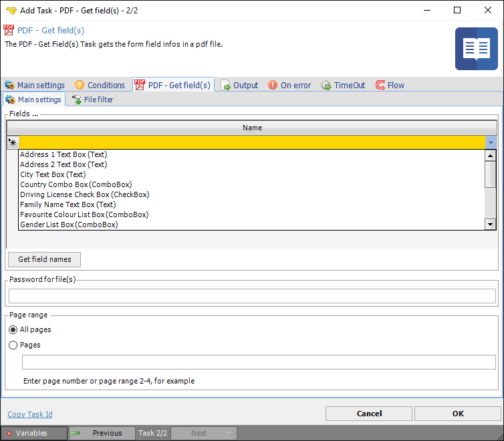The height and width of the screenshot is (441, 504).
Task: Open the Variables panel button
Action: click(x=34, y=433)
